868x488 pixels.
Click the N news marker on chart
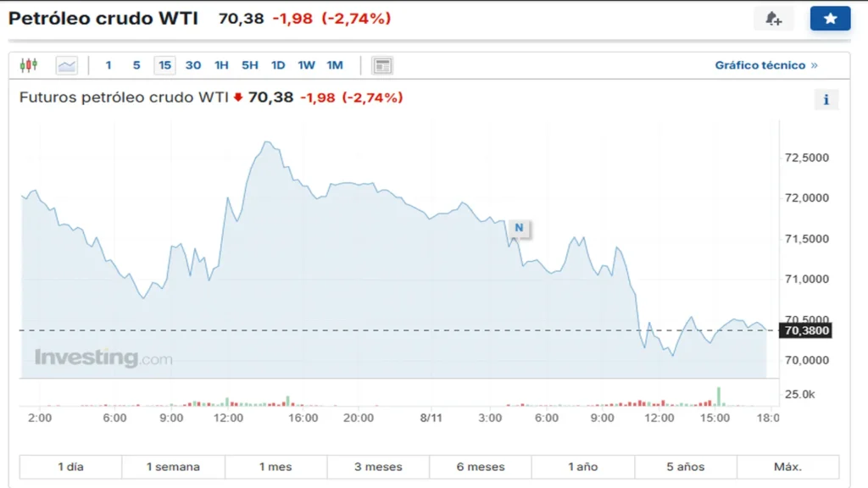519,228
